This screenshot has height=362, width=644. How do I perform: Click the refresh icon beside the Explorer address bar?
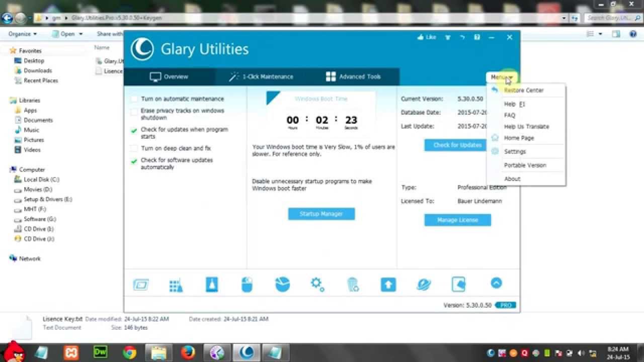click(x=575, y=18)
